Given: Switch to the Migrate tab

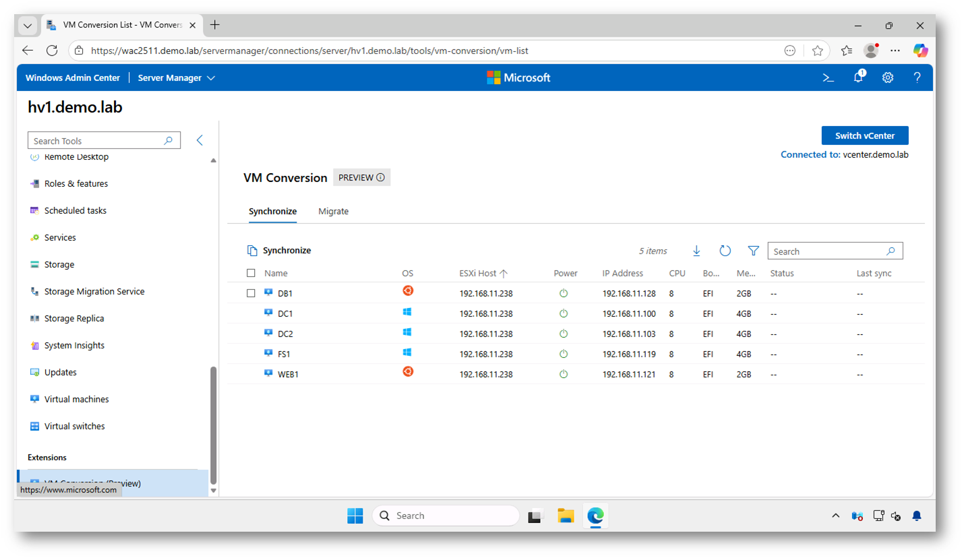Looking at the screenshot, I should tap(333, 211).
